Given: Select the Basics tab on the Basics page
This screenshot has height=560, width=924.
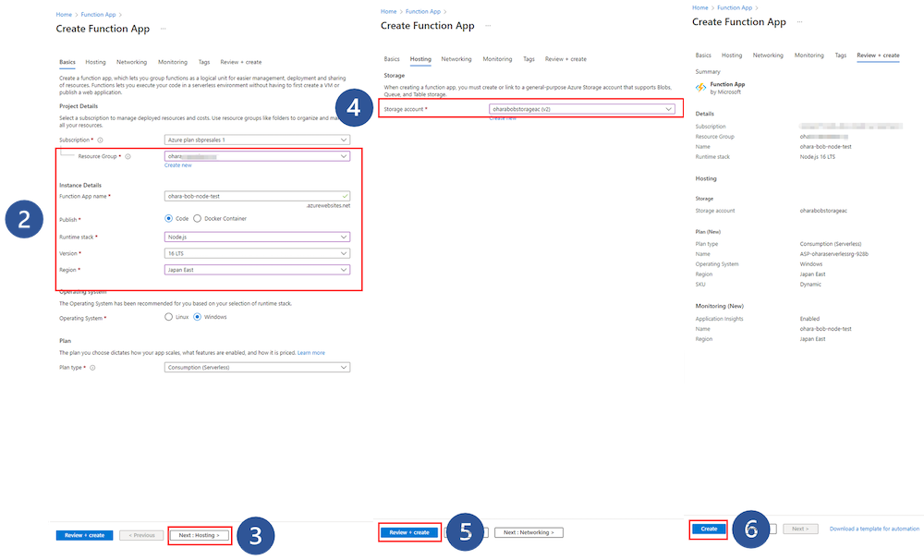Looking at the screenshot, I should click(67, 62).
